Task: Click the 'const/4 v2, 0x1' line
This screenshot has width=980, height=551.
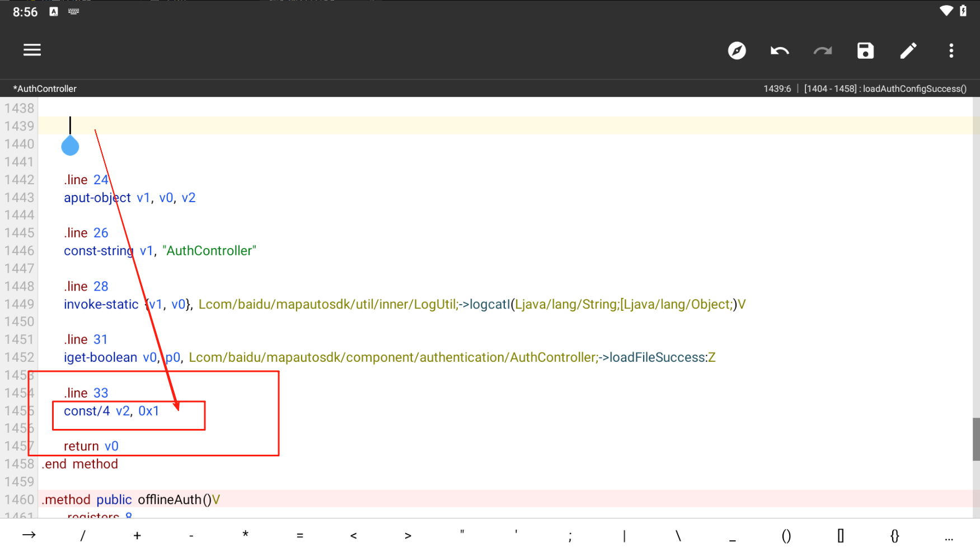Action: [111, 411]
